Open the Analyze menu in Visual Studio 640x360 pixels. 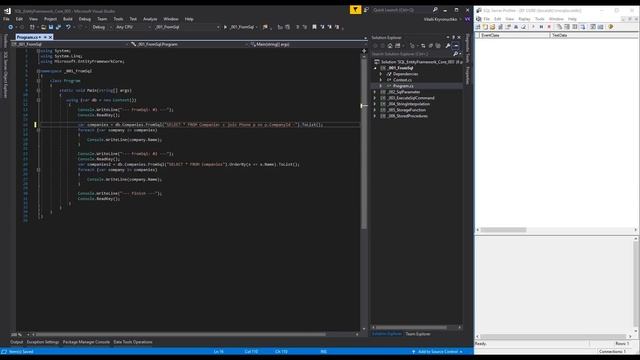150,19
